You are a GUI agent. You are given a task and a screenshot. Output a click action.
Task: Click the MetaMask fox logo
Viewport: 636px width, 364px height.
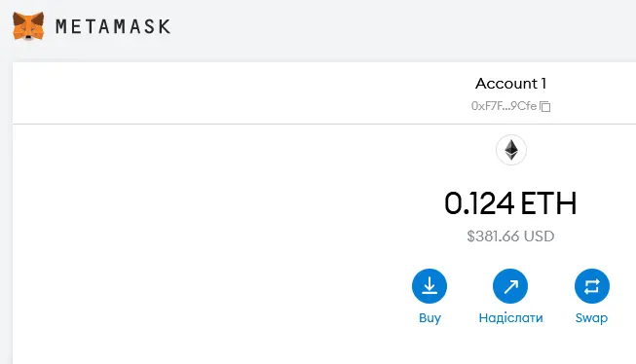tap(28, 26)
